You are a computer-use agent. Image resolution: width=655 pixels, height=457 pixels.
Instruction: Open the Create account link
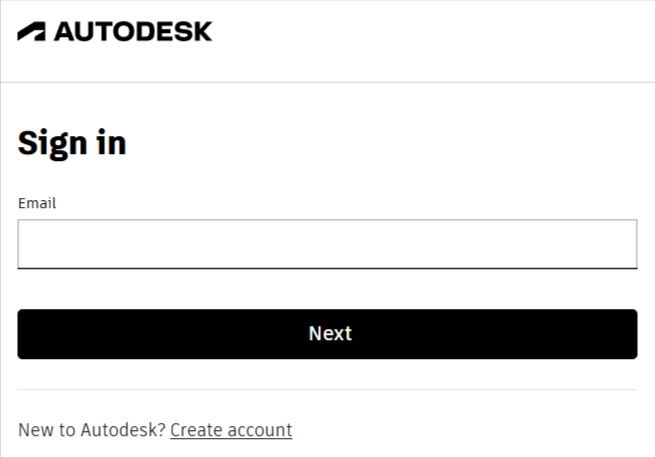(x=231, y=430)
